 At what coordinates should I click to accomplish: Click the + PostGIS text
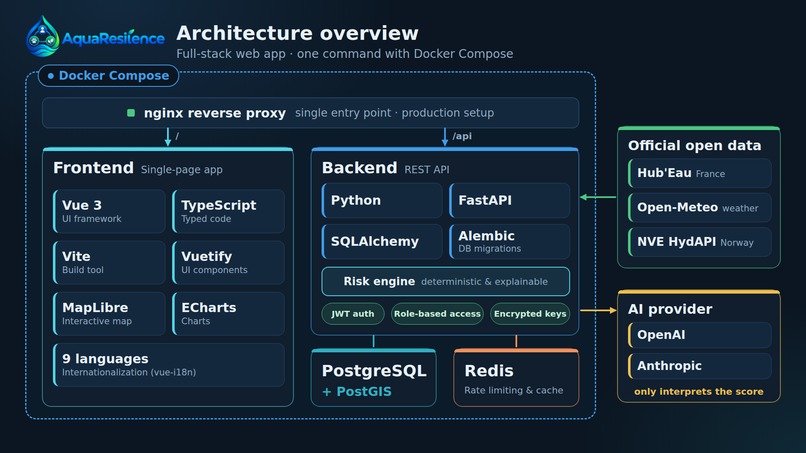357,392
